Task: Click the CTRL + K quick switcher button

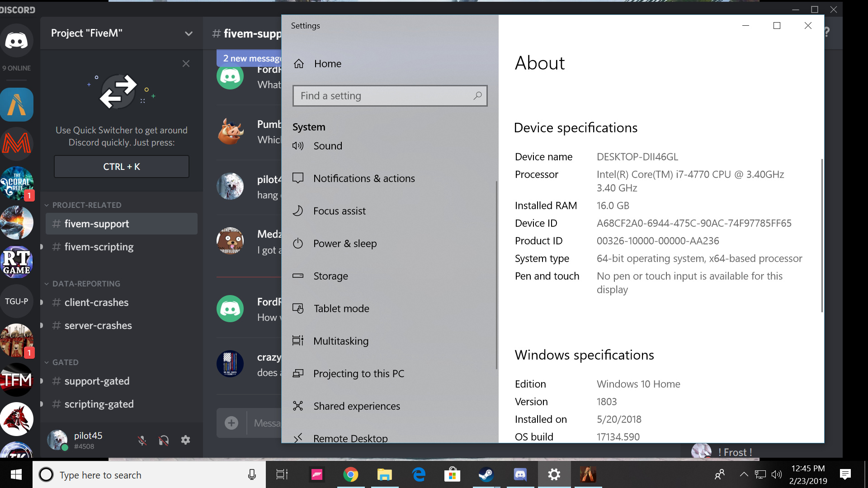Action: (121, 166)
